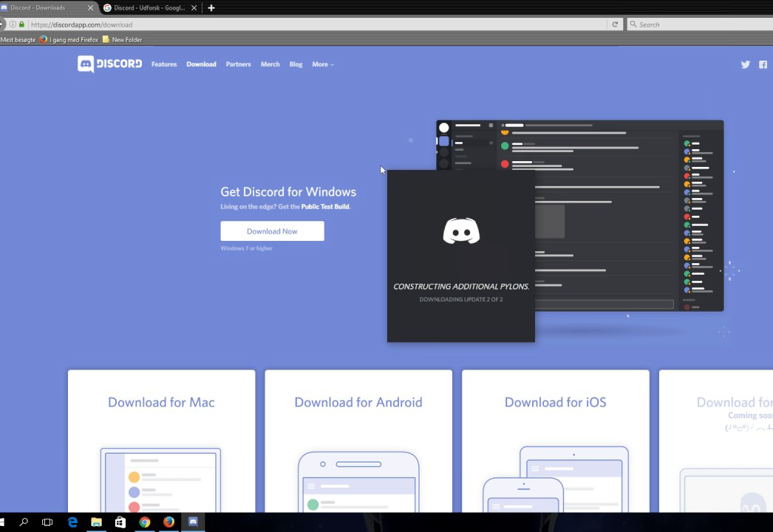Switch to Google Chrome in the taskbar

(144, 522)
